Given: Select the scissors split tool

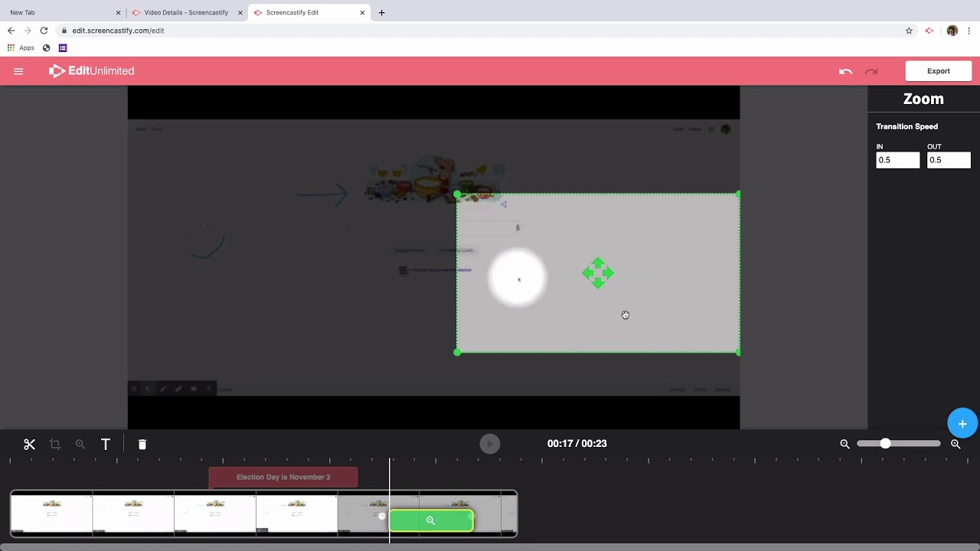Looking at the screenshot, I should tap(29, 444).
